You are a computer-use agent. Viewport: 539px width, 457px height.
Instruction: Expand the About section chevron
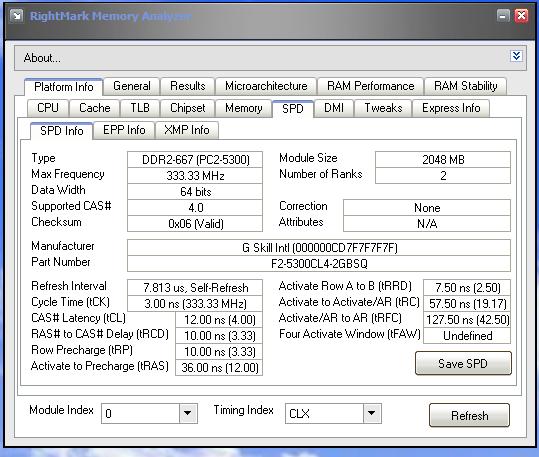[x=516, y=56]
